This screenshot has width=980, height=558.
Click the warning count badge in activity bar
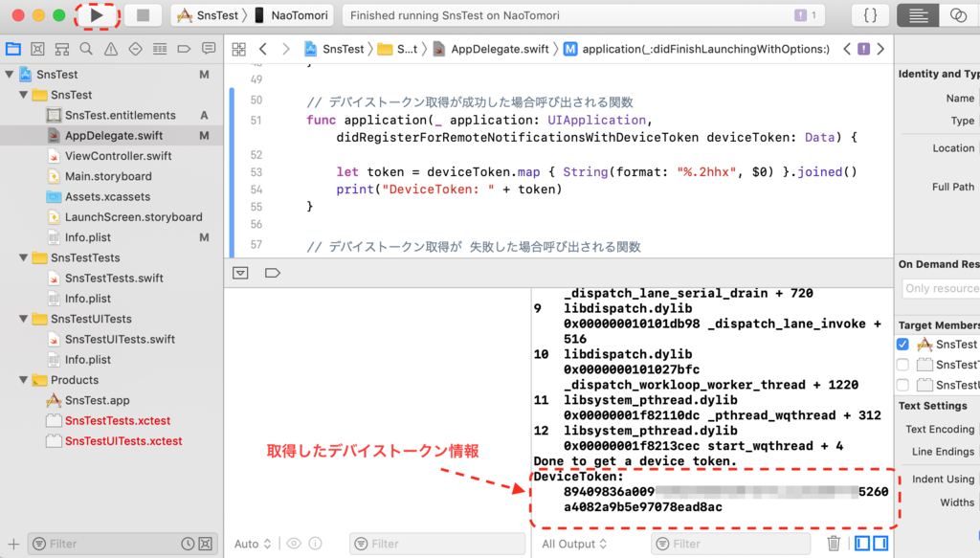[x=805, y=15]
